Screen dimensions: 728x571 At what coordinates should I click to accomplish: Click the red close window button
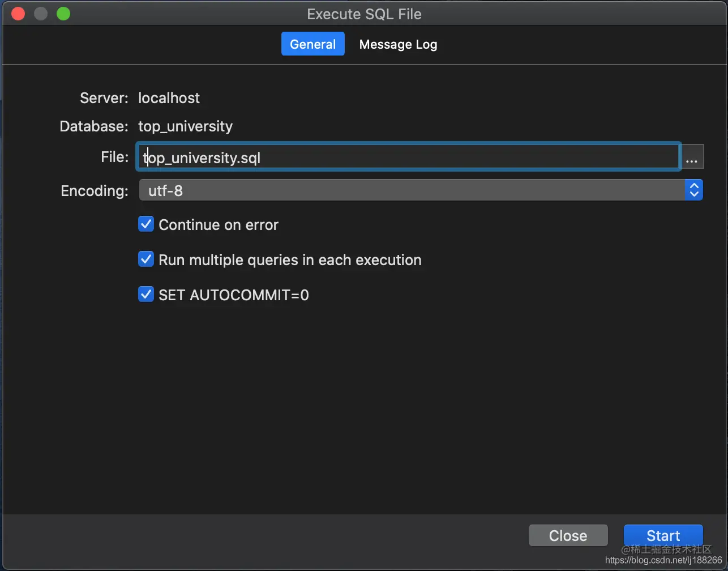(x=19, y=14)
